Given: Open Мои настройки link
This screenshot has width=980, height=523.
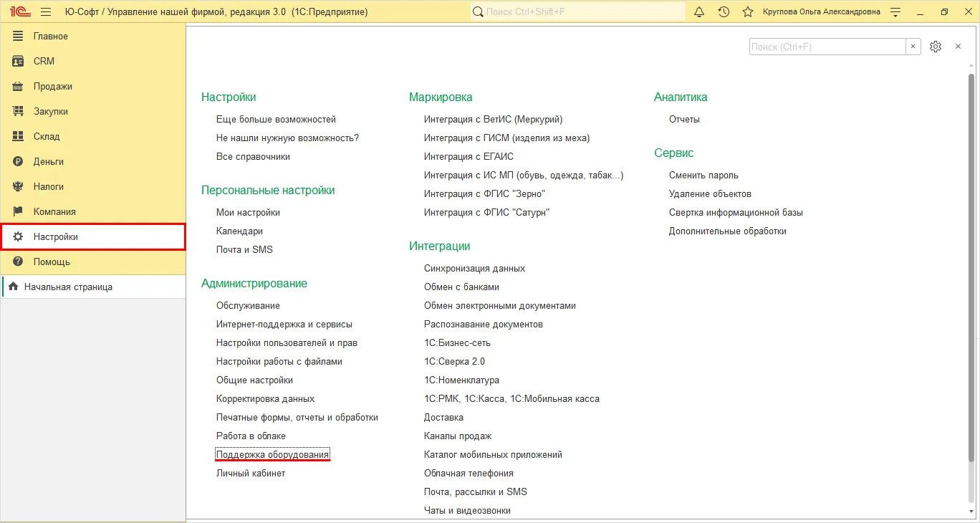Looking at the screenshot, I should (x=248, y=212).
